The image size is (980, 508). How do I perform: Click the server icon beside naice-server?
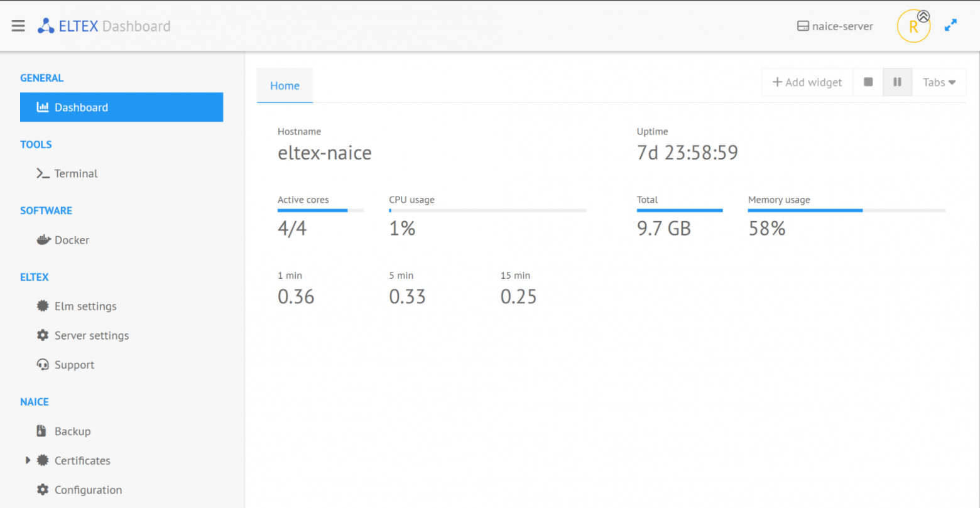[x=803, y=26]
